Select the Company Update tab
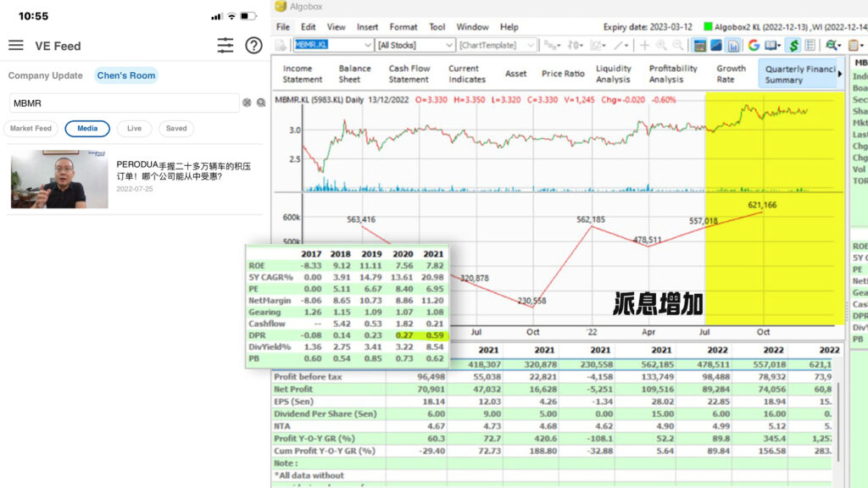Screen dimensions: 868x488 pyautogui.click(x=46, y=75)
